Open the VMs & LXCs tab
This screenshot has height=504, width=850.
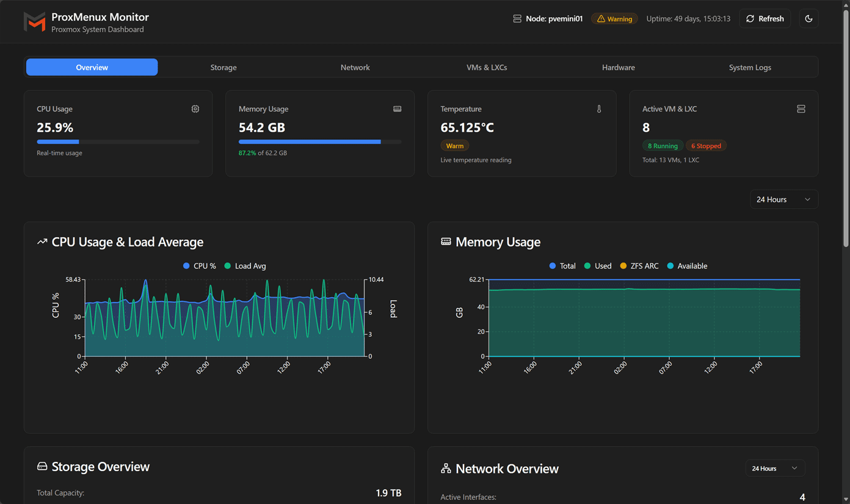tap(487, 67)
